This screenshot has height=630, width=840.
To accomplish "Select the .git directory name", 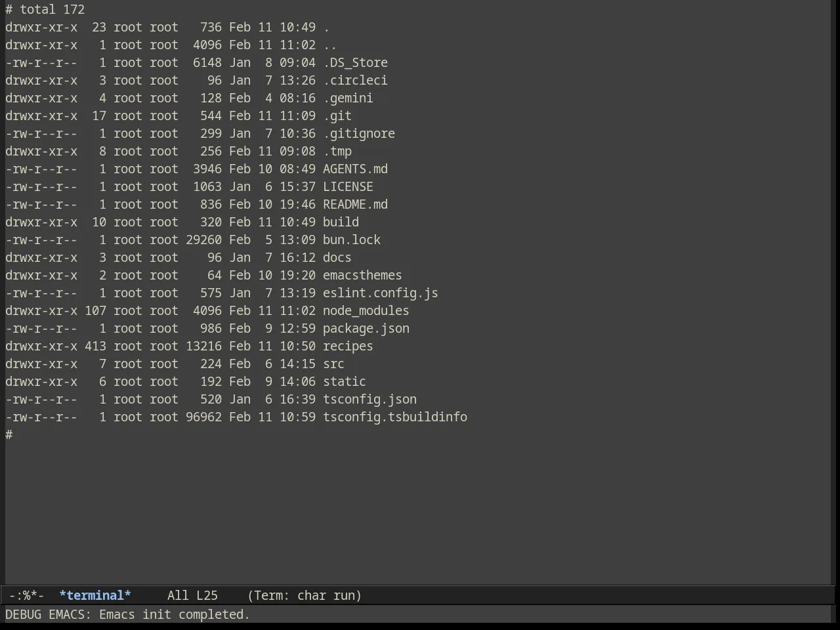I will pyautogui.click(x=337, y=115).
